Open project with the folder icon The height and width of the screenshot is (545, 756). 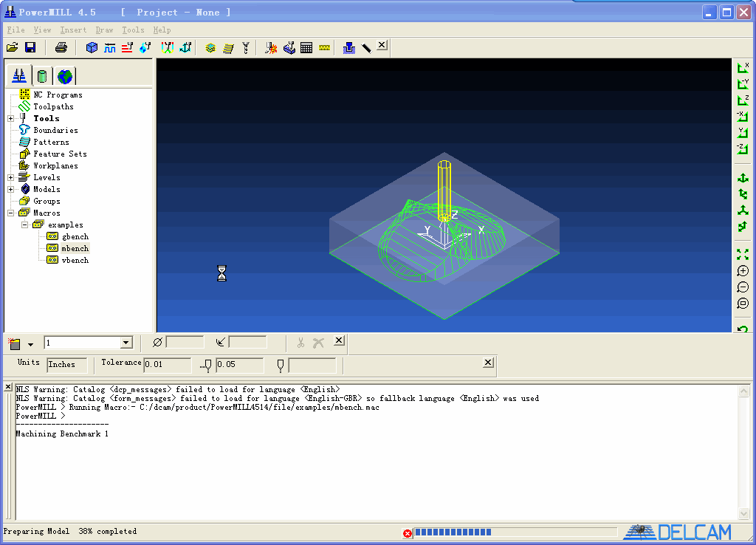[x=13, y=47]
